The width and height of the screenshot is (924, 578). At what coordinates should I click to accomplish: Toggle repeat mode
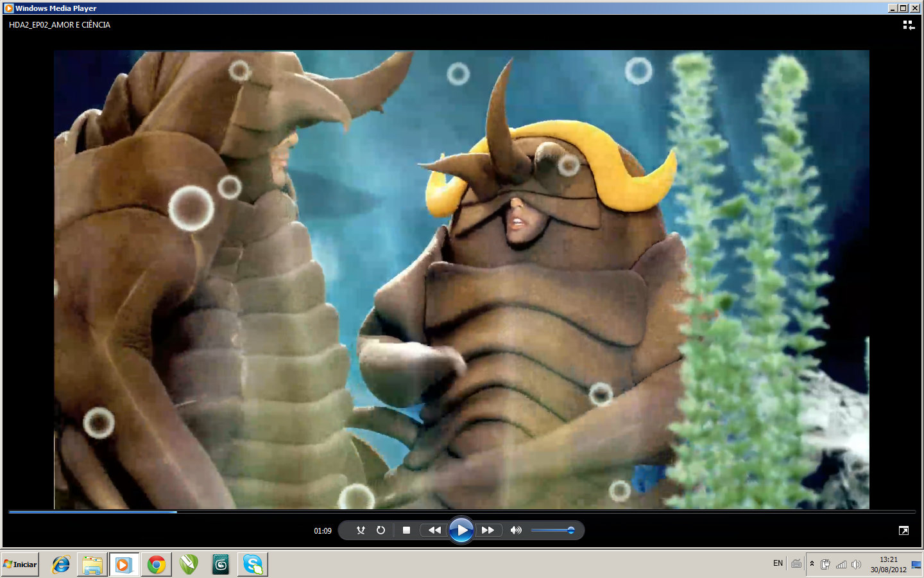(x=381, y=530)
